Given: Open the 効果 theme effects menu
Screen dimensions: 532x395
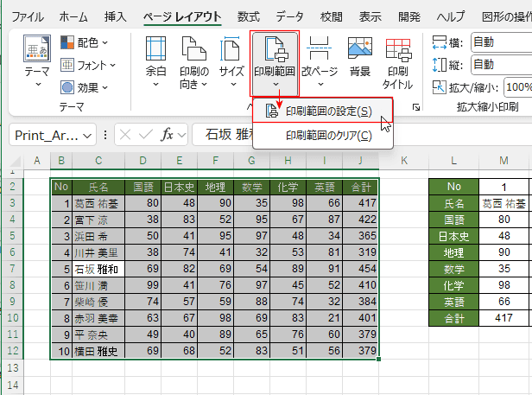Looking at the screenshot, I should pos(84,87).
